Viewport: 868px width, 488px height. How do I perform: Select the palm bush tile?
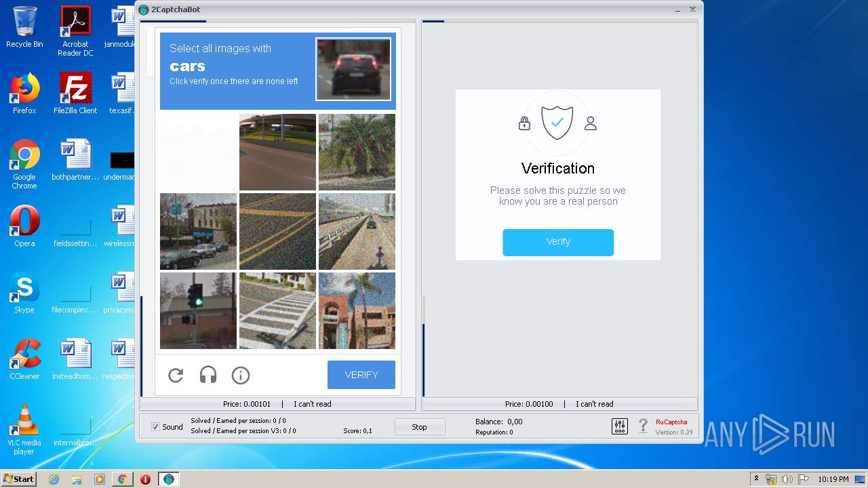click(x=357, y=152)
